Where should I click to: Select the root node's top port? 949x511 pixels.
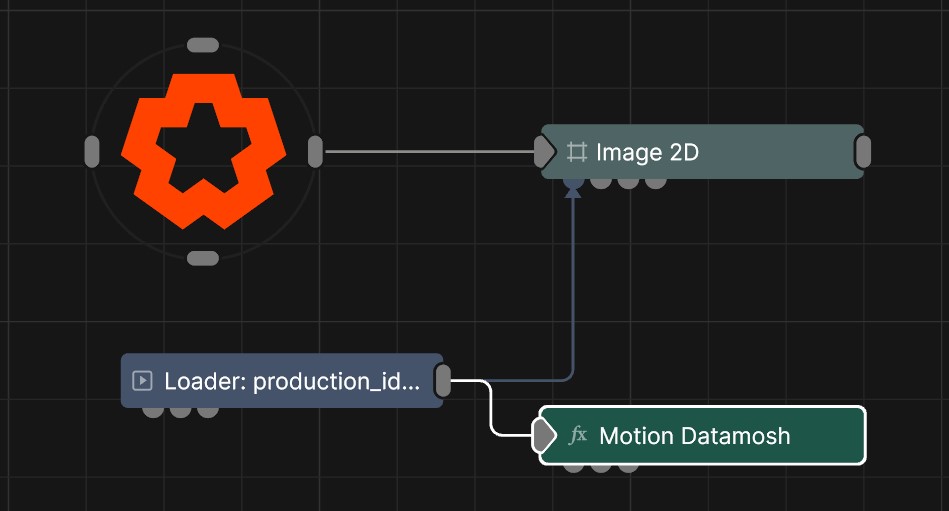[x=203, y=45]
